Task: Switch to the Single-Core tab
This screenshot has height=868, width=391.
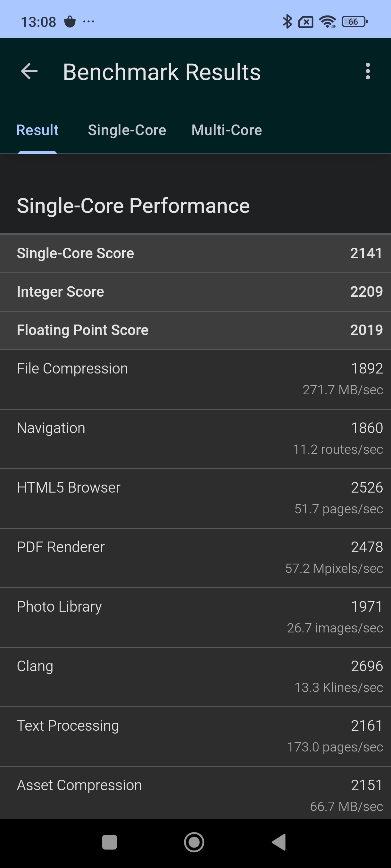Action: point(127,130)
